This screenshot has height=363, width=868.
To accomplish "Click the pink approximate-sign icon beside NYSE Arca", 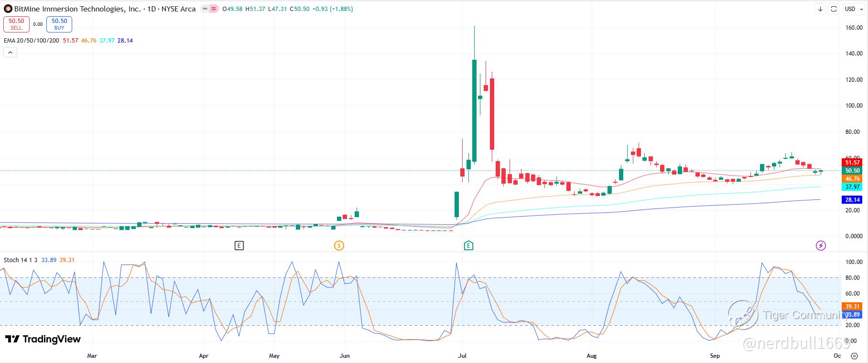I will tap(213, 9).
